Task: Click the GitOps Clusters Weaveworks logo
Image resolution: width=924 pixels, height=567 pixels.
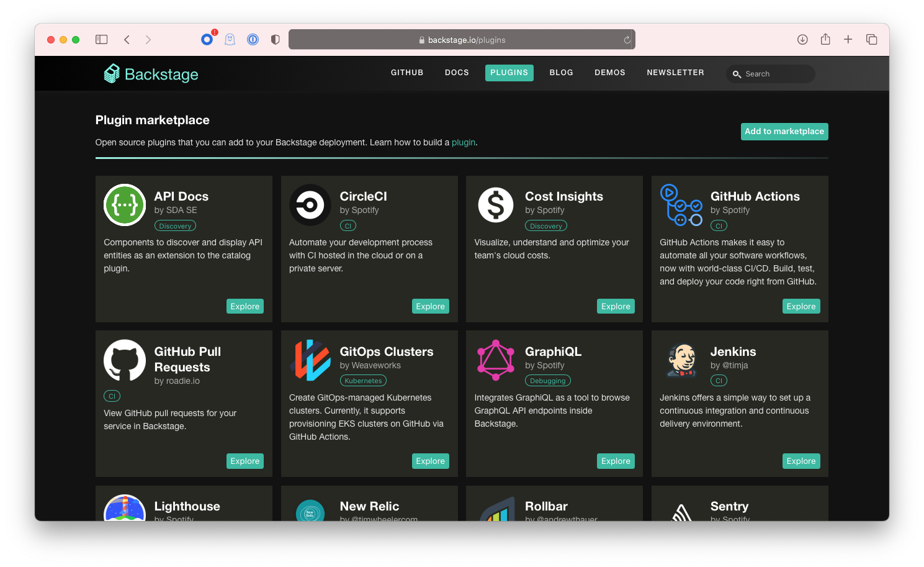Action: click(x=310, y=360)
